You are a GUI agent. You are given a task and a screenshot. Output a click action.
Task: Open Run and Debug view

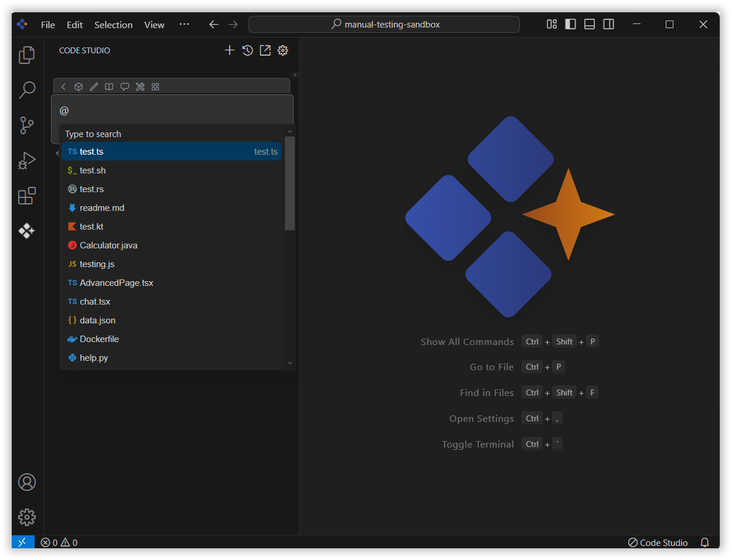pos(27,161)
